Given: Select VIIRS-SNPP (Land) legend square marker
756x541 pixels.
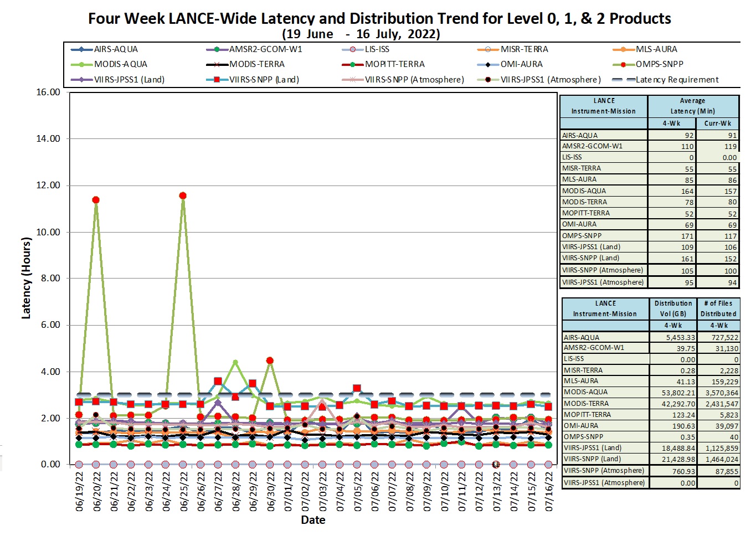Looking at the screenshot, I should tap(217, 80).
